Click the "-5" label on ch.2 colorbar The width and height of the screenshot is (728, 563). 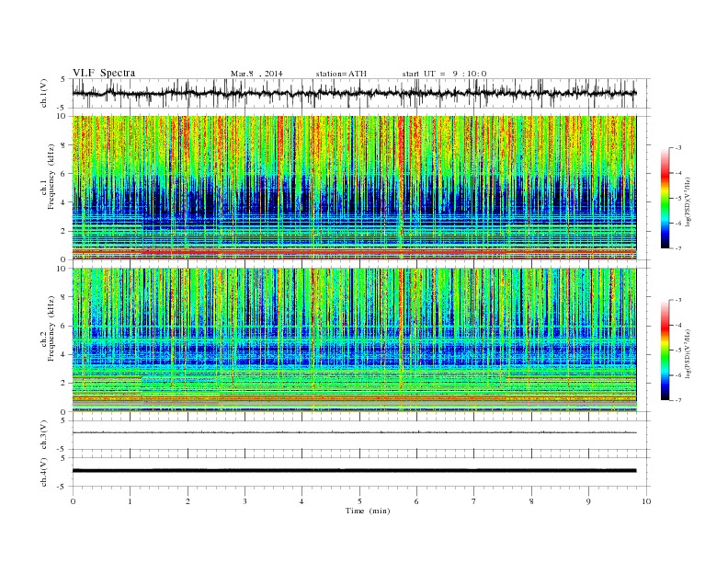coord(678,350)
